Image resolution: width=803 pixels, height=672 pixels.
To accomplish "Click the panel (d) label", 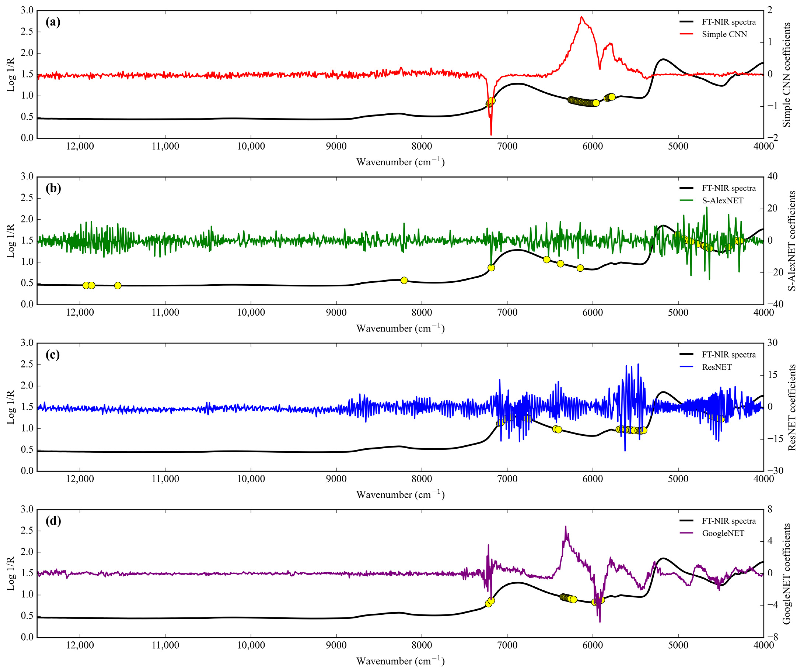I will click(x=53, y=521).
